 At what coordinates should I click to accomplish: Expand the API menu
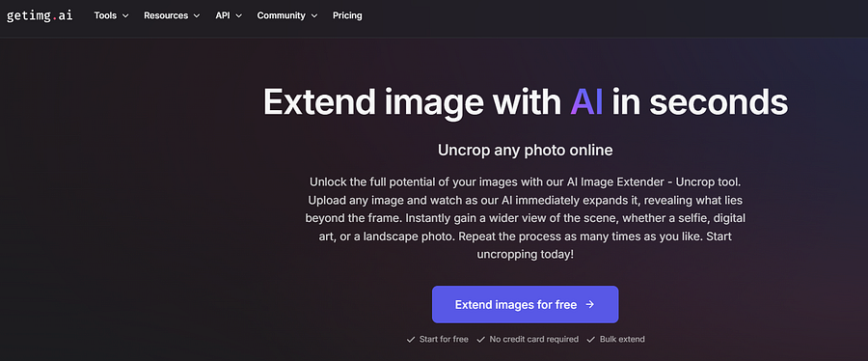[229, 15]
